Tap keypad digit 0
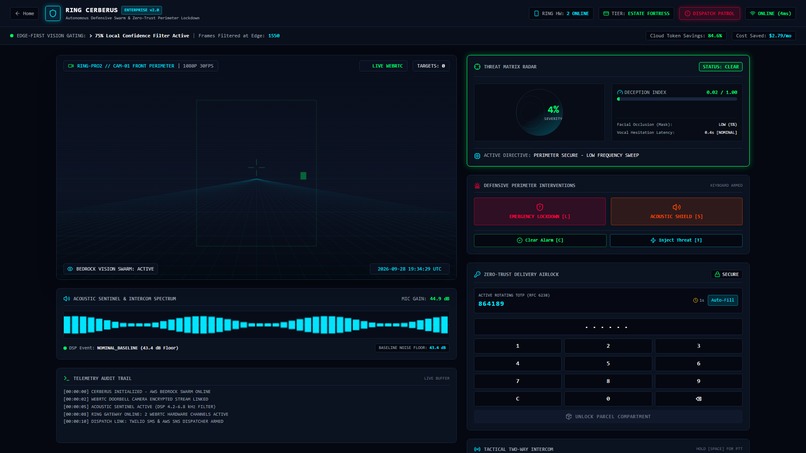This screenshot has height=453, width=806. 608,398
